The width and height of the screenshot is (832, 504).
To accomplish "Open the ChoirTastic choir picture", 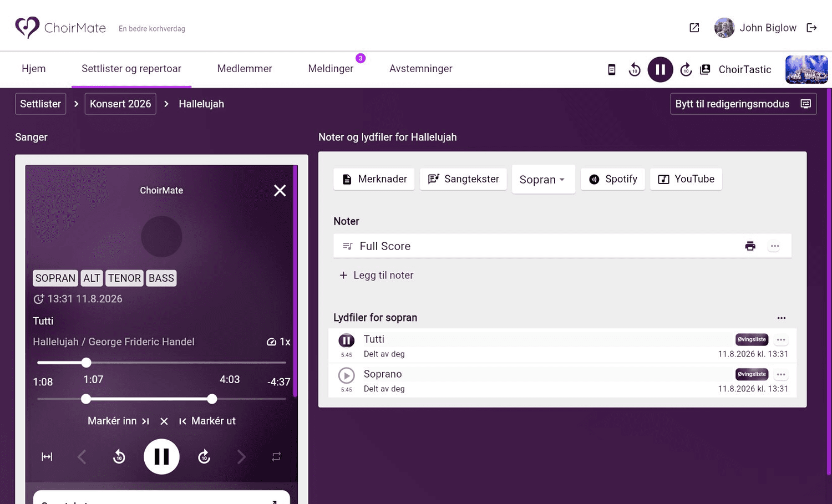I will coord(806,69).
